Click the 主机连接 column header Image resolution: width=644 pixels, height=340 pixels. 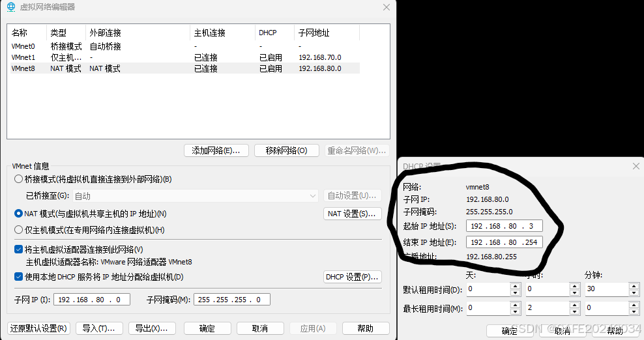[x=223, y=33]
